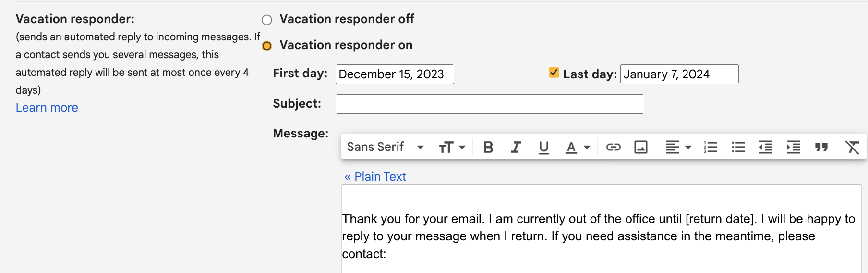
Task: Create a numbered list
Action: pyautogui.click(x=711, y=147)
